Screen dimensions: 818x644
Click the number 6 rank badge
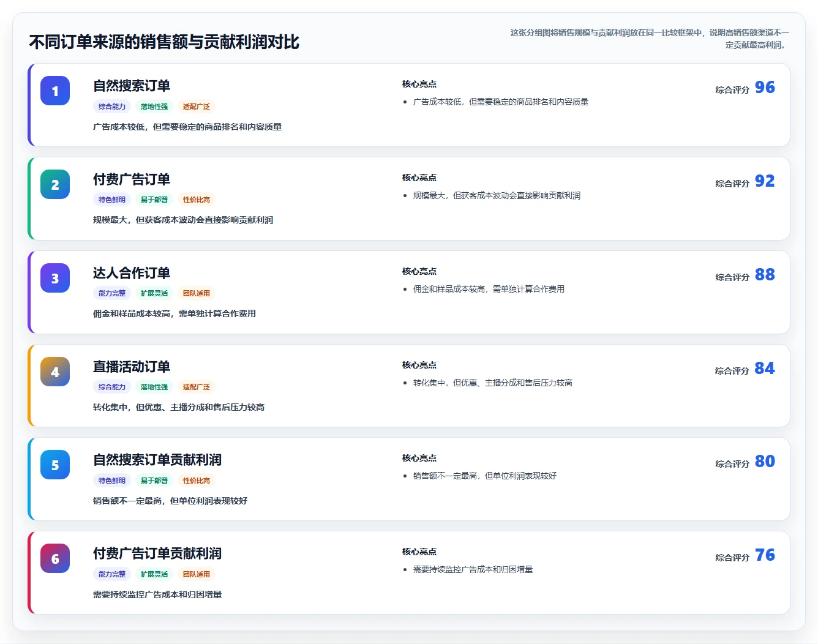55,559
